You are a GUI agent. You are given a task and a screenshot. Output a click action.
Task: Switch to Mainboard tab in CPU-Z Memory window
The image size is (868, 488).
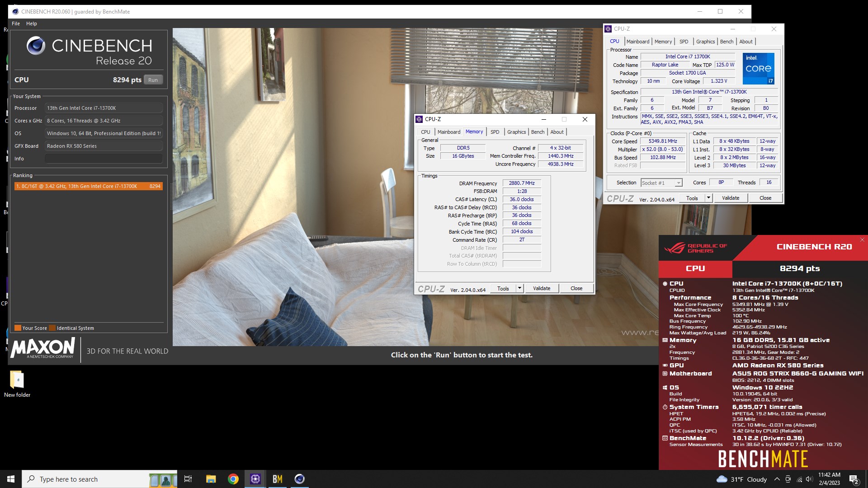pyautogui.click(x=449, y=132)
